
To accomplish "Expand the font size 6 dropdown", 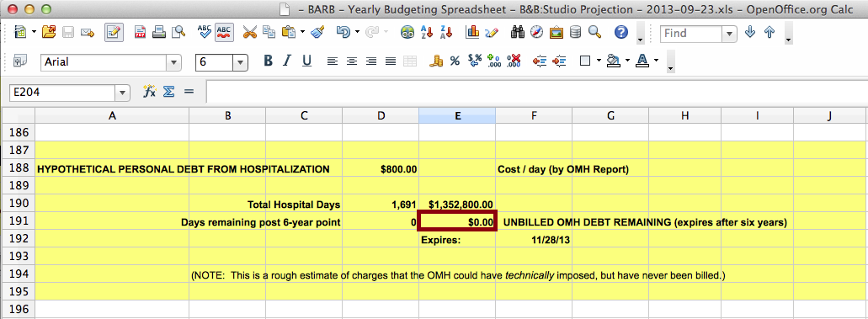I will click(241, 62).
